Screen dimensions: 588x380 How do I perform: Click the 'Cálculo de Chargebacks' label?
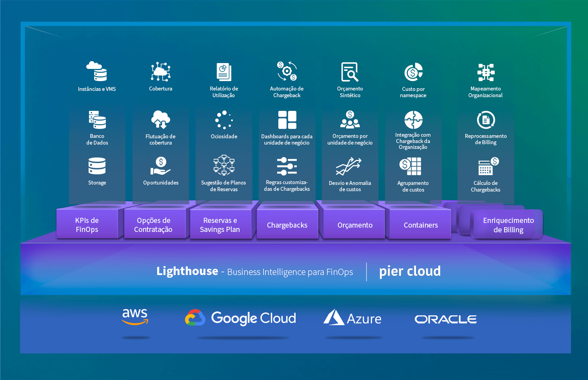[x=486, y=186]
